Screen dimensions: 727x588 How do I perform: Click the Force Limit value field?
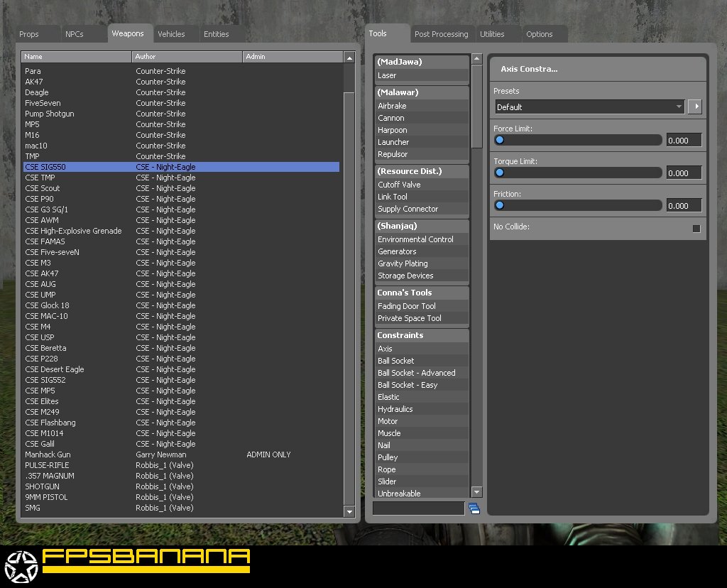point(684,140)
